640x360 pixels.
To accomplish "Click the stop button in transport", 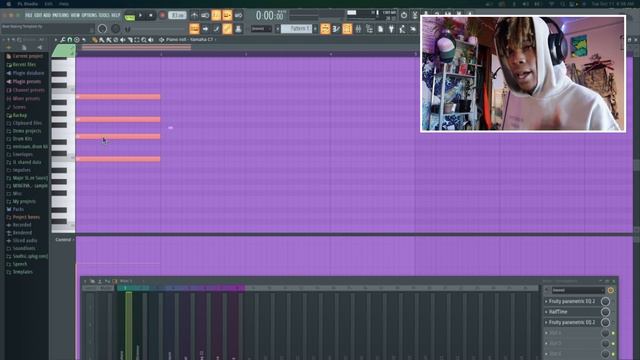I will click(x=151, y=15).
